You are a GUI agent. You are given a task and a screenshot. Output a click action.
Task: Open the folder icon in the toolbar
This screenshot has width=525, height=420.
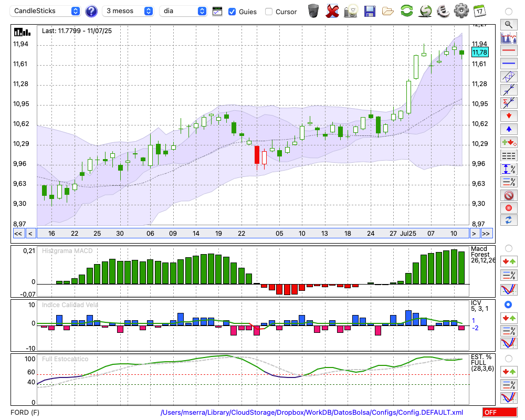[x=388, y=12]
